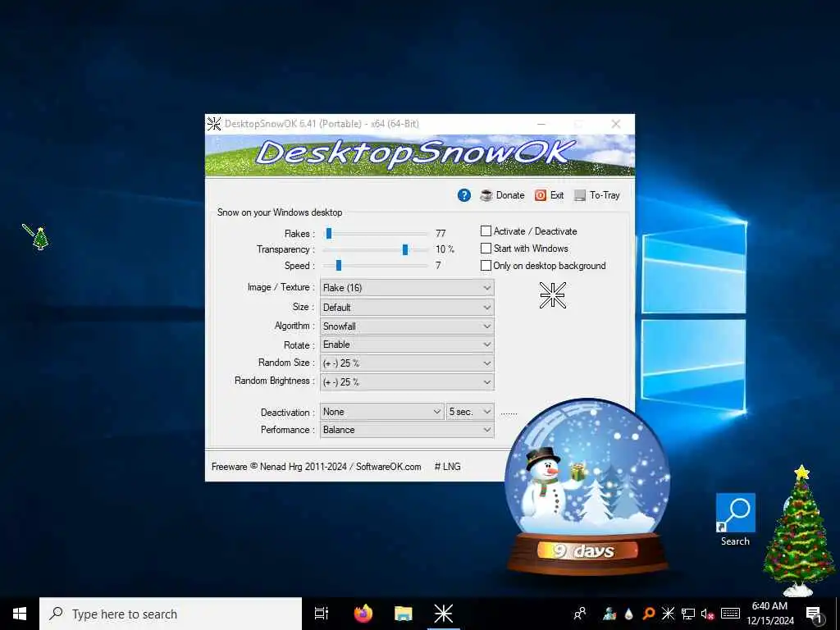Open the clock showing 6:40 AM
Viewport: 840px width, 630px height.
770,614
